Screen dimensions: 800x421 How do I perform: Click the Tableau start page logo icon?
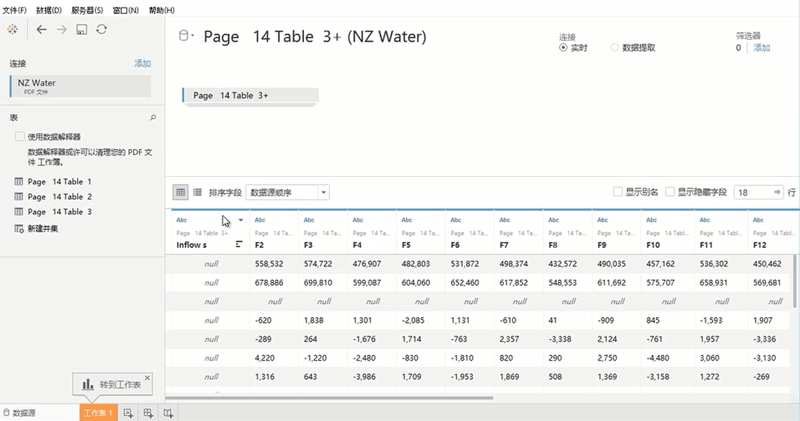[12, 29]
